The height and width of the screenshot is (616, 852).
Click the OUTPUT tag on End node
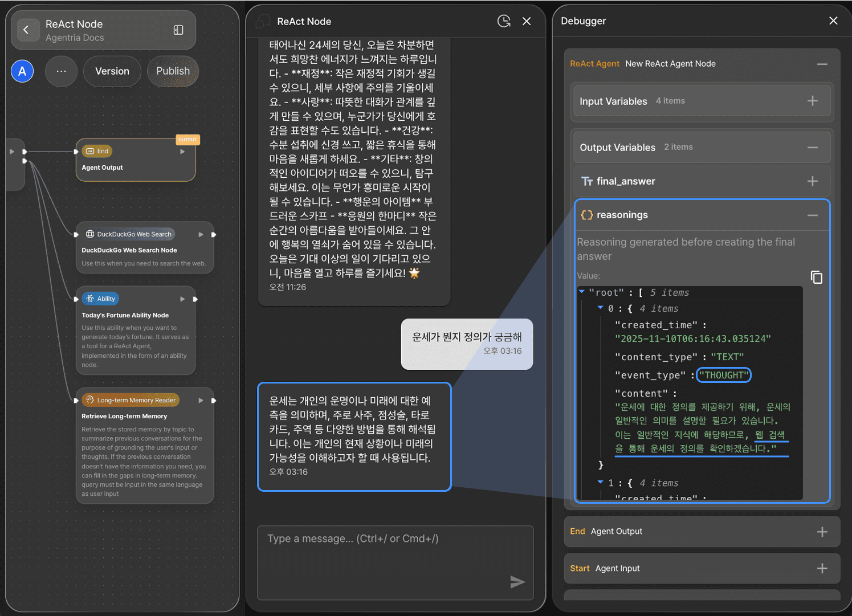[187, 140]
